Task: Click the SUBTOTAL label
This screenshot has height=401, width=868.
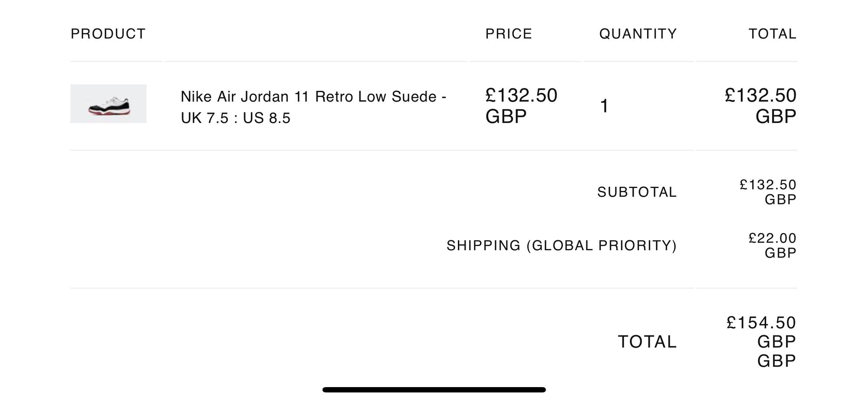Action: 637,192
